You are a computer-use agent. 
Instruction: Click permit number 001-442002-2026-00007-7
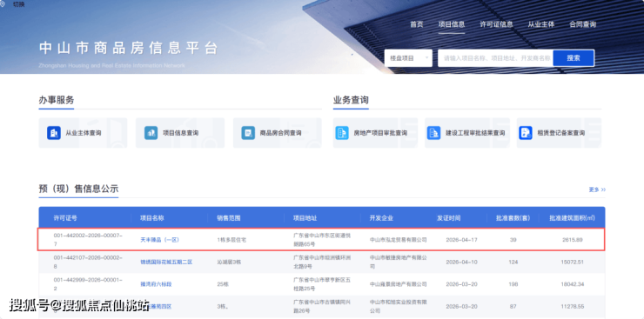(88, 239)
